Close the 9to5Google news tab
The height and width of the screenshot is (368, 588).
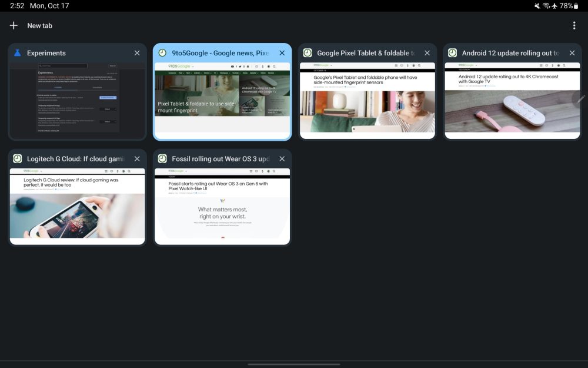click(282, 53)
